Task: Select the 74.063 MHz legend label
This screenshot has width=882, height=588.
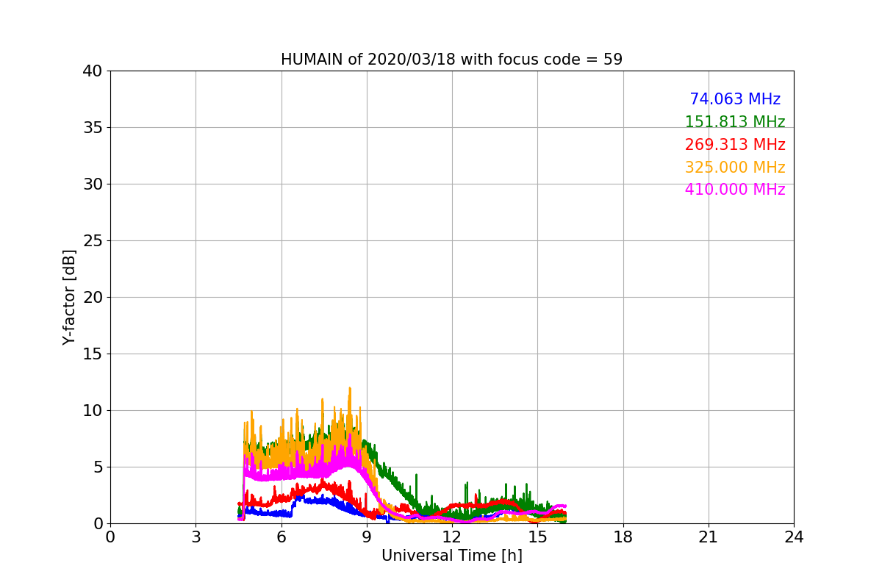Action: (x=735, y=99)
